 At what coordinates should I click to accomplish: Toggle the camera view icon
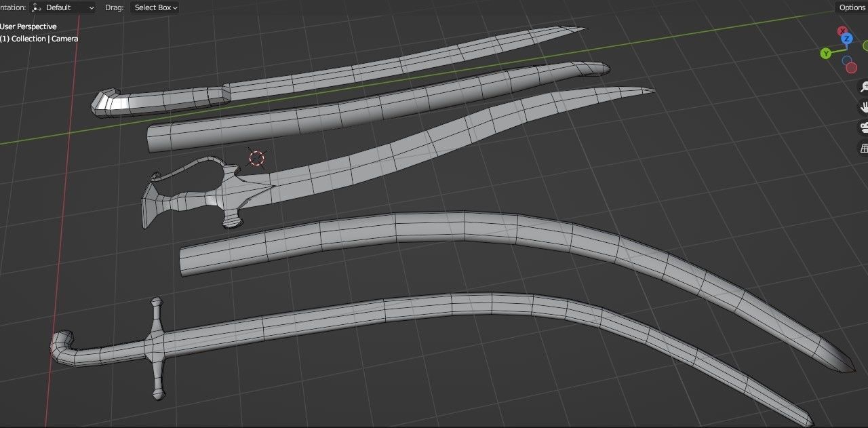(x=864, y=127)
